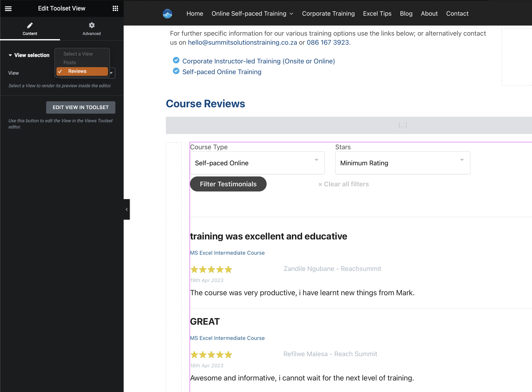Screen dimensions: 532x392
Task: Click the star rating under Refilwe's review
Action: click(211, 355)
